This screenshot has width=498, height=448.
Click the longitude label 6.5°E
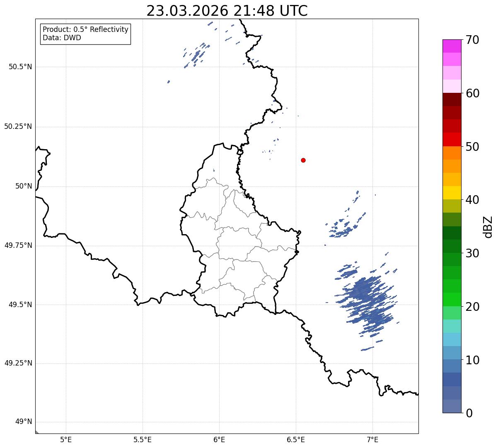[296, 439]
